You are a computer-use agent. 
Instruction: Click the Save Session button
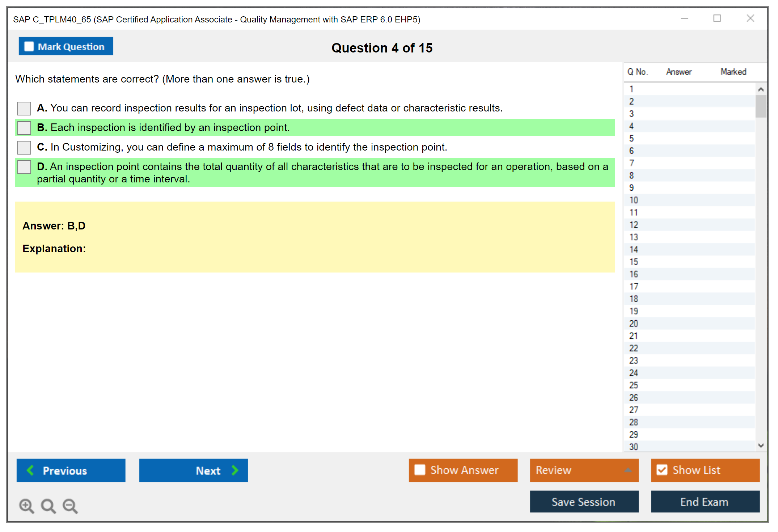tap(584, 502)
